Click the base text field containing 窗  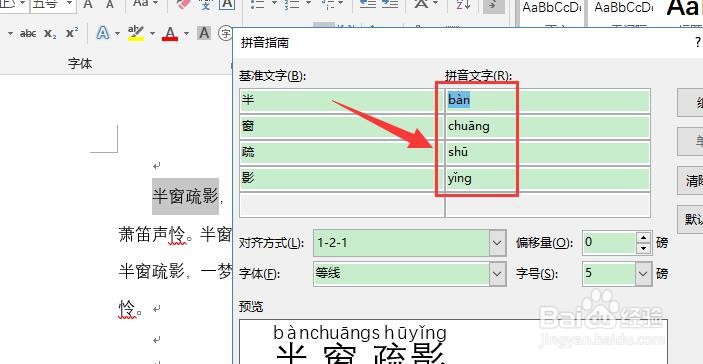342,126
